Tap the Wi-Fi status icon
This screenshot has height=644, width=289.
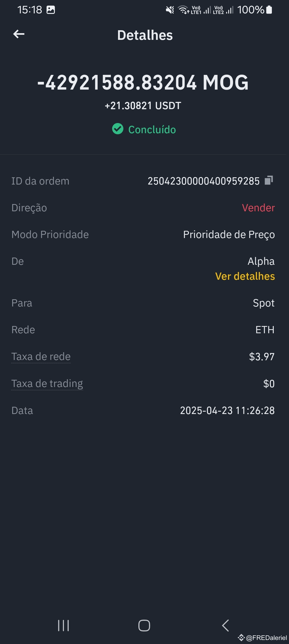coord(184,10)
